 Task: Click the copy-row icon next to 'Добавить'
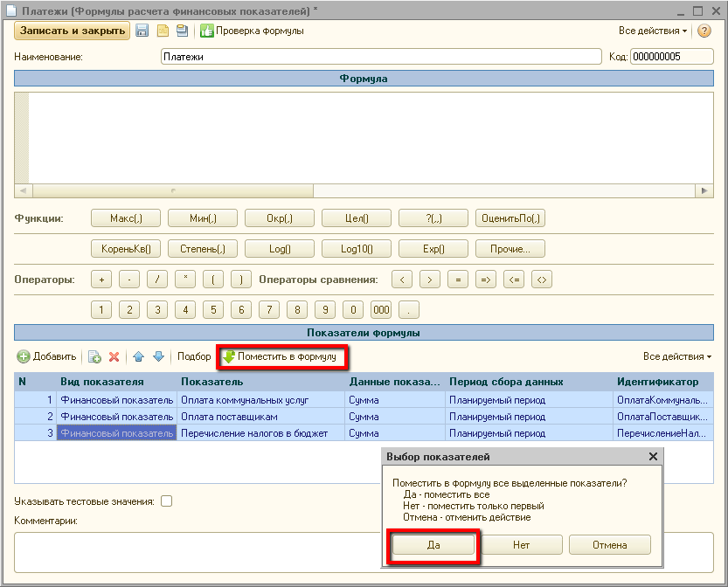(x=94, y=357)
